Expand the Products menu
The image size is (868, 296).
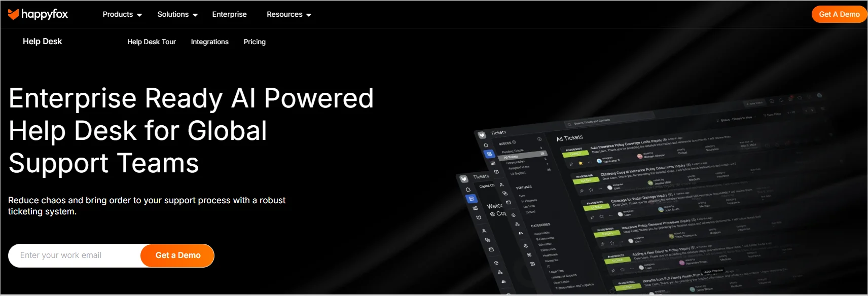[x=122, y=14]
